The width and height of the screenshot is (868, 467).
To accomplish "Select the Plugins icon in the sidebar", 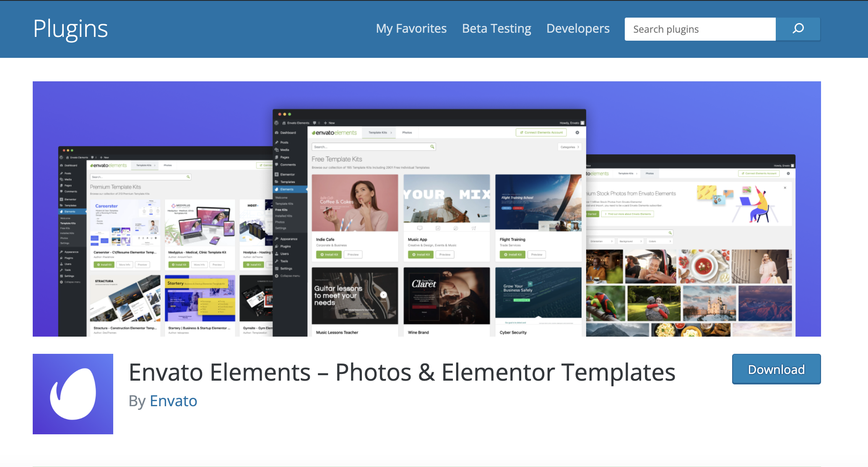I will (277, 246).
